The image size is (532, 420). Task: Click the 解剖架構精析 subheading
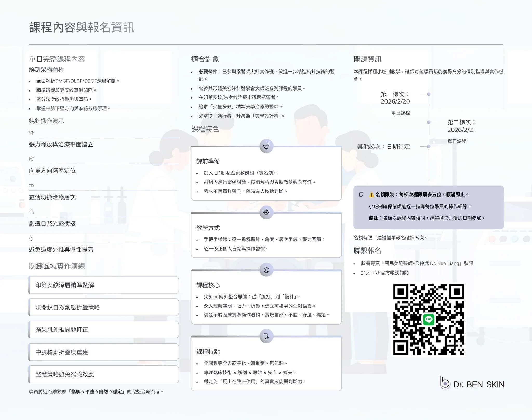(x=46, y=69)
